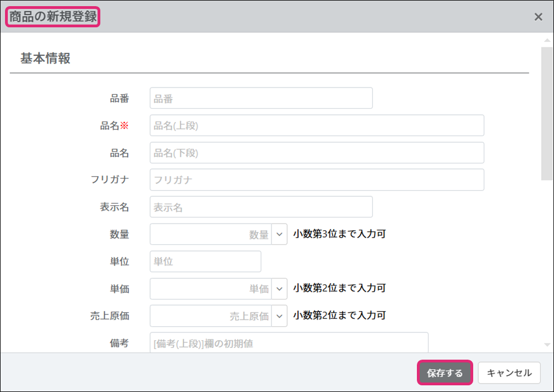Image resolution: width=554 pixels, height=392 pixels.
Task: Click the scrollbar down arrow
Action: (547, 345)
